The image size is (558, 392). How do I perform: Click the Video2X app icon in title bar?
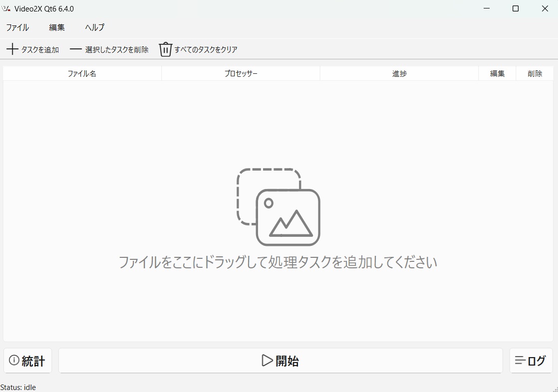(6, 8)
